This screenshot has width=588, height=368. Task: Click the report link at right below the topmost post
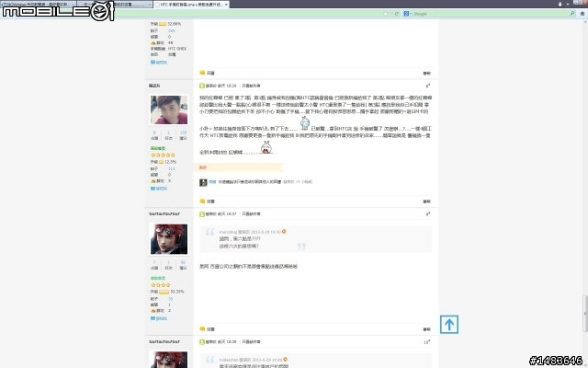pyautogui.click(x=426, y=74)
